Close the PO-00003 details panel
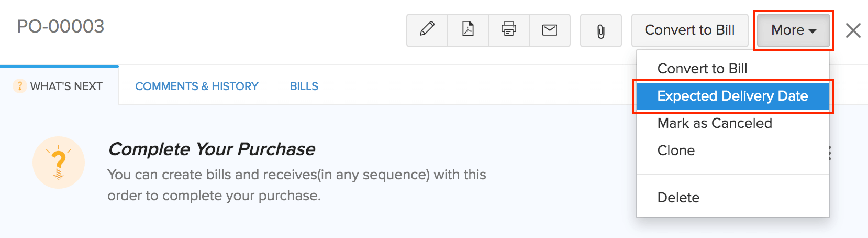Viewport: 868px width, 238px height. pos(853,30)
